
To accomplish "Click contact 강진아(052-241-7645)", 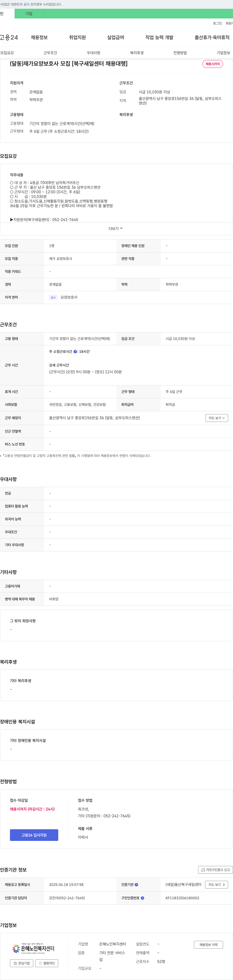I will point(67,898).
